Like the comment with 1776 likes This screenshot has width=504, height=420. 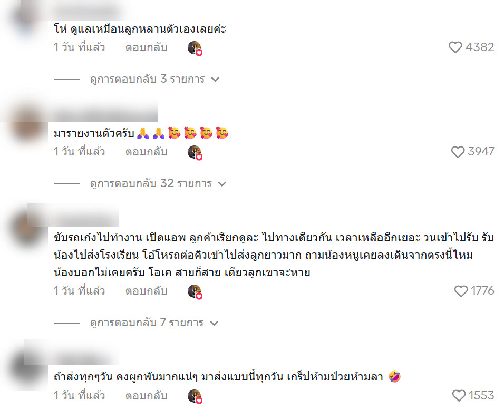[461, 291]
